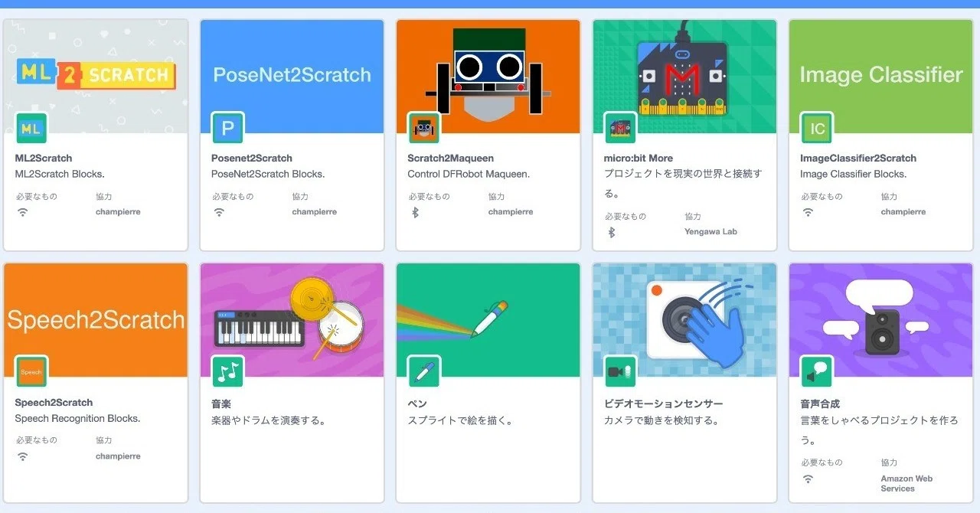The width and height of the screenshot is (980, 513).
Task: Add the ビデオモーションセンサー extension title
Action: point(663,404)
